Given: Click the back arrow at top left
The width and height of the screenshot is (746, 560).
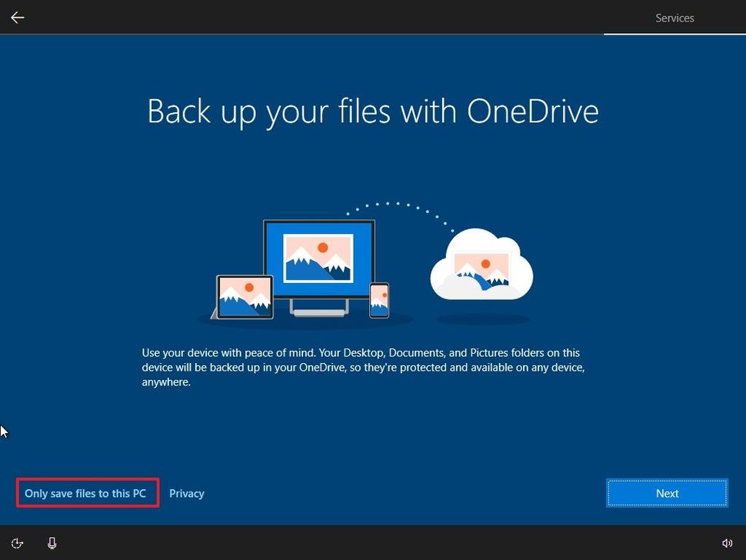Looking at the screenshot, I should click(17, 17).
